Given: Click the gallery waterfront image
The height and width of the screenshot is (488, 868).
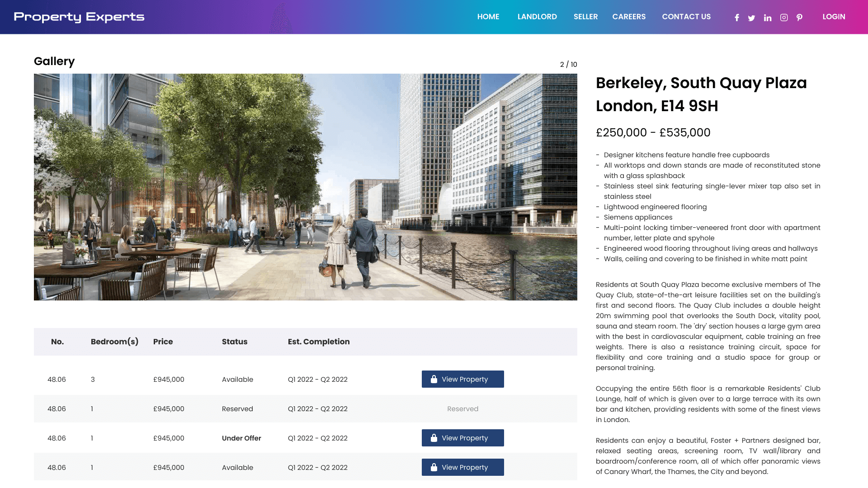Looking at the screenshot, I should (x=305, y=187).
